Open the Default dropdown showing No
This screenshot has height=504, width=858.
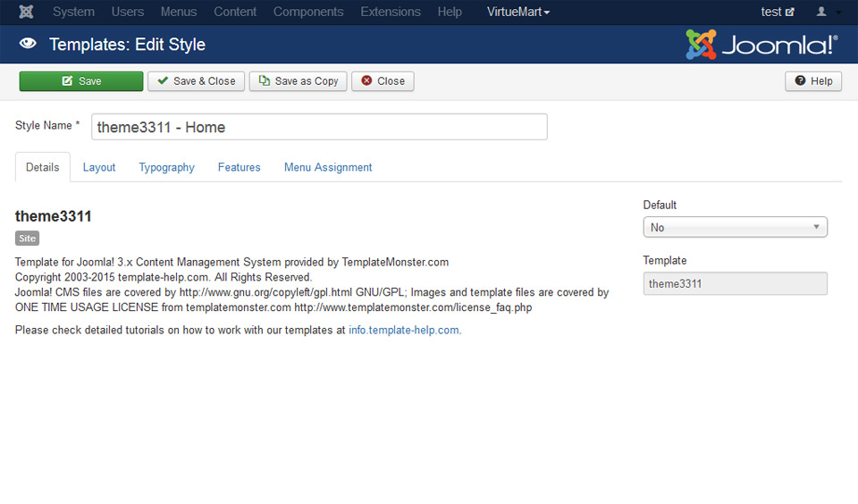click(735, 227)
